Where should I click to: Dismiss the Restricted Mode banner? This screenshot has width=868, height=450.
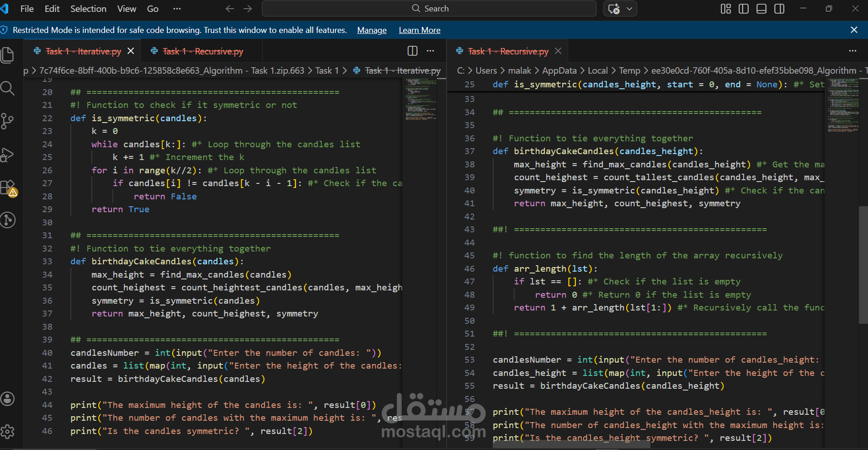pos(854,30)
